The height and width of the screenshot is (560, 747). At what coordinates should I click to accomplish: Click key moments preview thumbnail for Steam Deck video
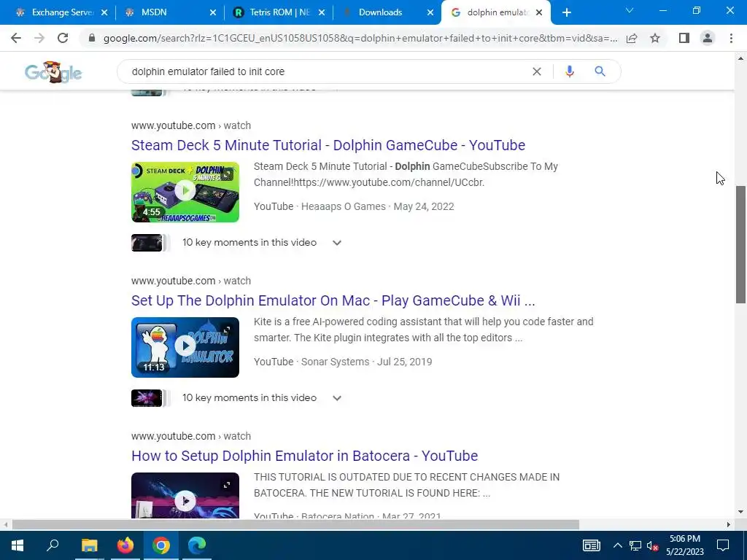pyautogui.click(x=147, y=242)
